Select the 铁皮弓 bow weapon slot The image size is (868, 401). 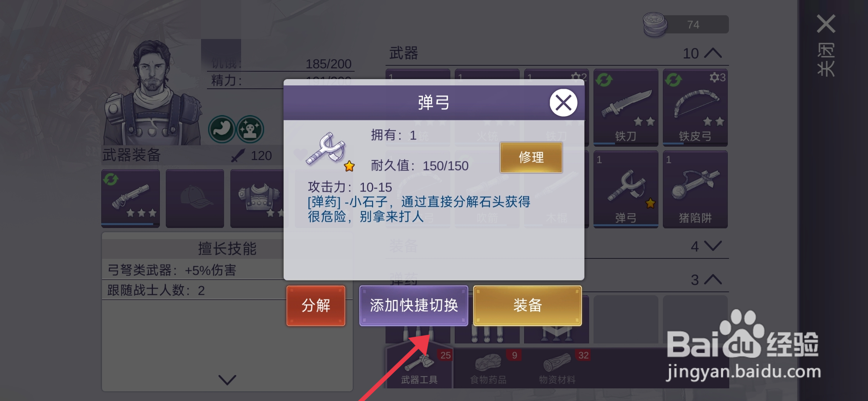click(x=695, y=107)
